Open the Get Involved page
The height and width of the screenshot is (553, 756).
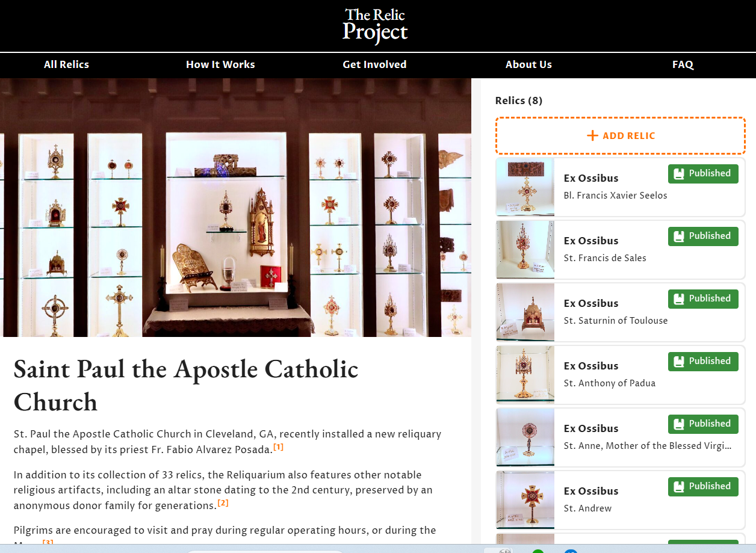[374, 64]
